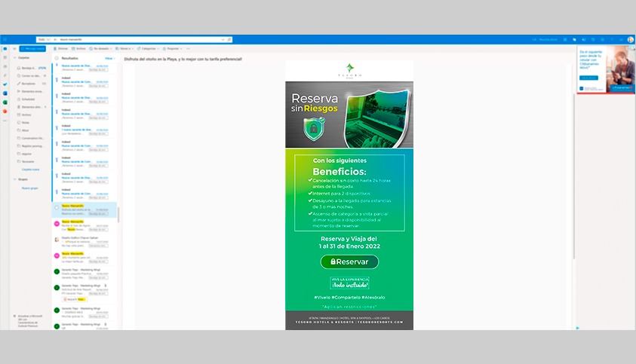Toggle select-all circle beside Resultados
The image size is (636, 364).
[57, 58]
